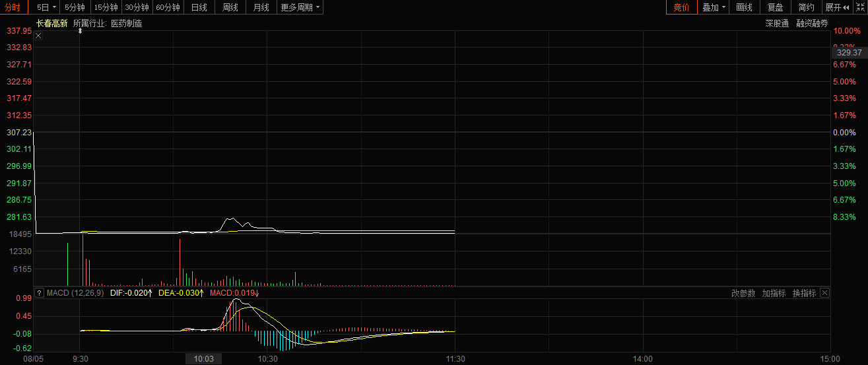This screenshot has height=365, width=868.
Task: Open the MACD help question icon
Action: [x=39, y=293]
